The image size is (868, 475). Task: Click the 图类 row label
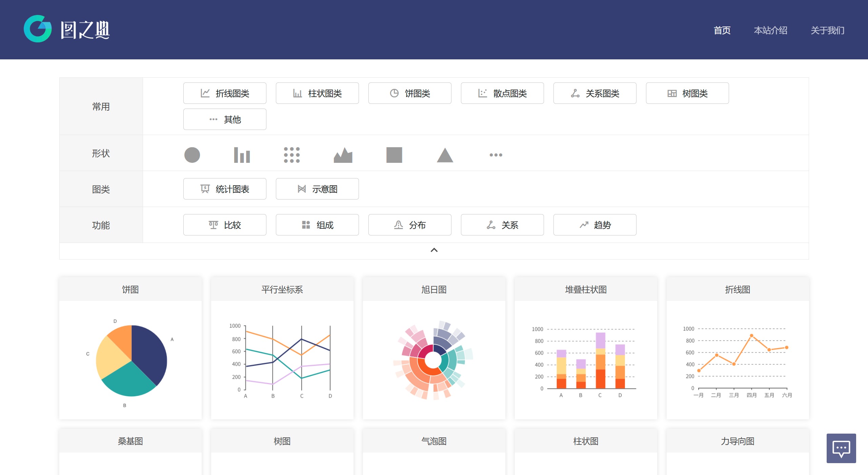point(101,189)
